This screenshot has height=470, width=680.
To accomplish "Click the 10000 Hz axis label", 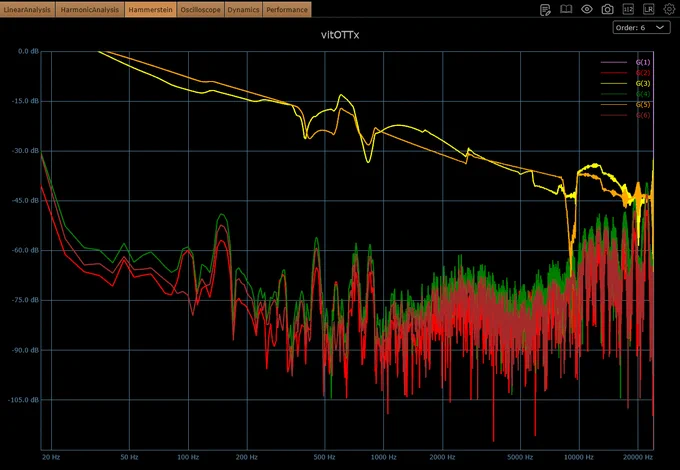I will 579,457.
